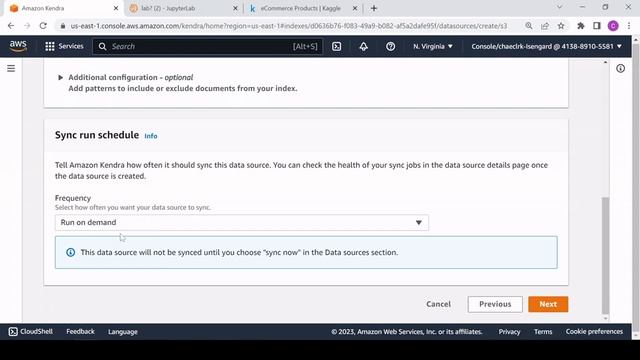Open CloudShell from the top navigation bar
This screenshot has width=640, height=360.
[x=336, y=46]
